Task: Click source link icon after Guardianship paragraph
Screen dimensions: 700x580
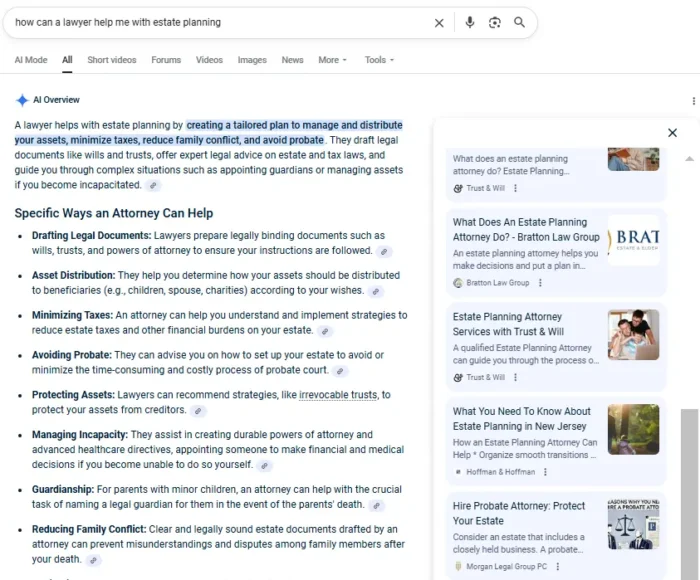Action: (377, 507)
